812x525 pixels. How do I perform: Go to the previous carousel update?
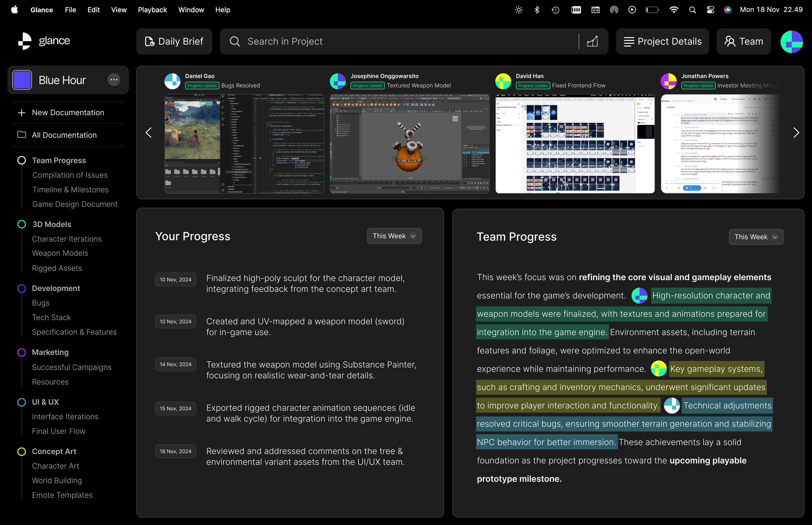[x=148, y=133]
